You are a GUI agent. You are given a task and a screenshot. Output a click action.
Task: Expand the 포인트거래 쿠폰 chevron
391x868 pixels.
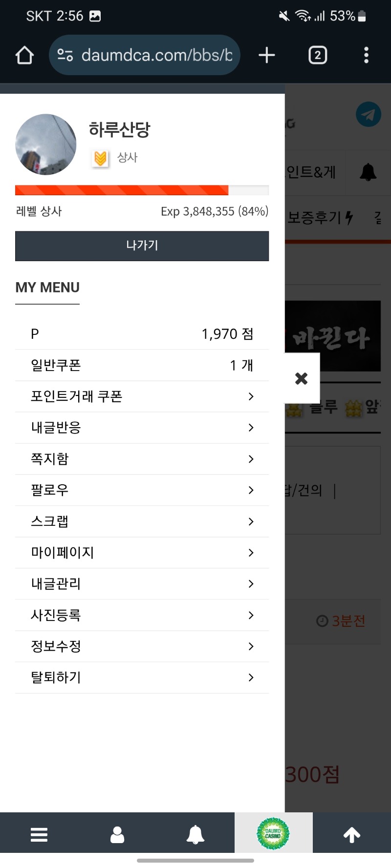coord(251,396)
